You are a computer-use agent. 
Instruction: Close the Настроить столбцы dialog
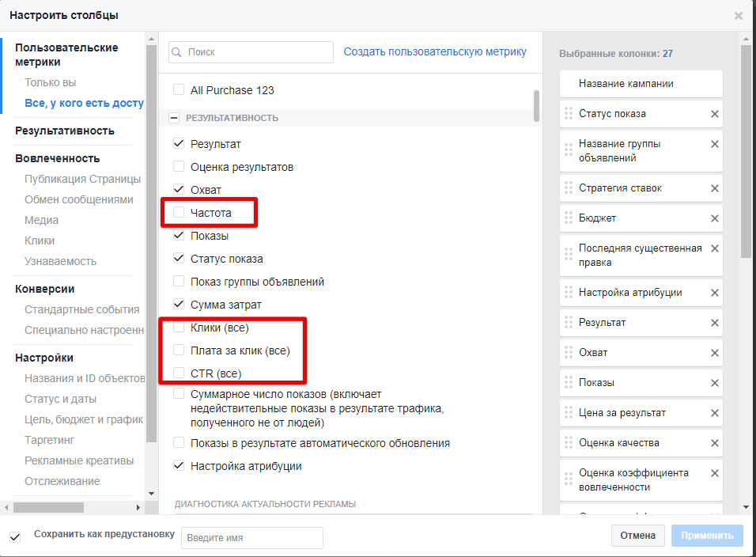tap(739, 15)
